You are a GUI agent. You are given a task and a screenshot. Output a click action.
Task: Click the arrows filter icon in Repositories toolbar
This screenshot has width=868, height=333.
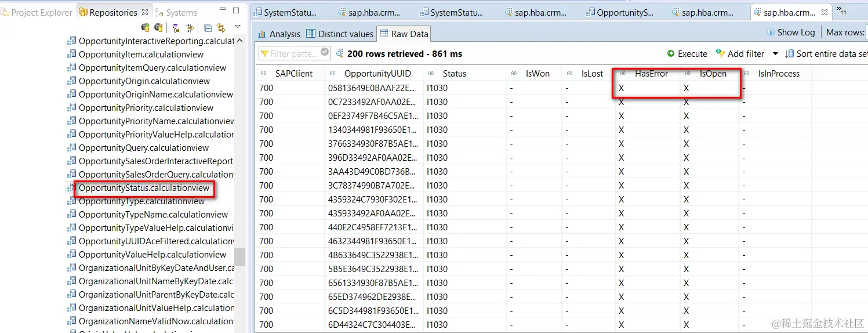click(x=190, y=27)
